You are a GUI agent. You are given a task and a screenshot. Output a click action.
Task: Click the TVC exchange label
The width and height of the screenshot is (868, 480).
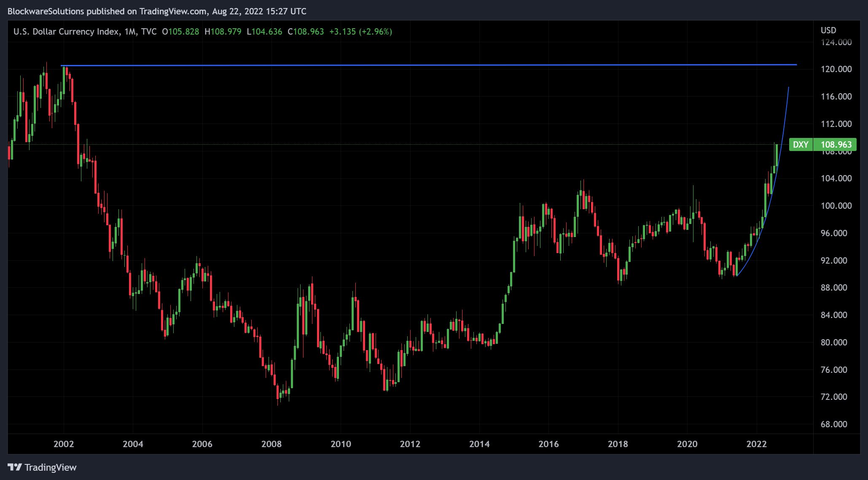point(149,32)
